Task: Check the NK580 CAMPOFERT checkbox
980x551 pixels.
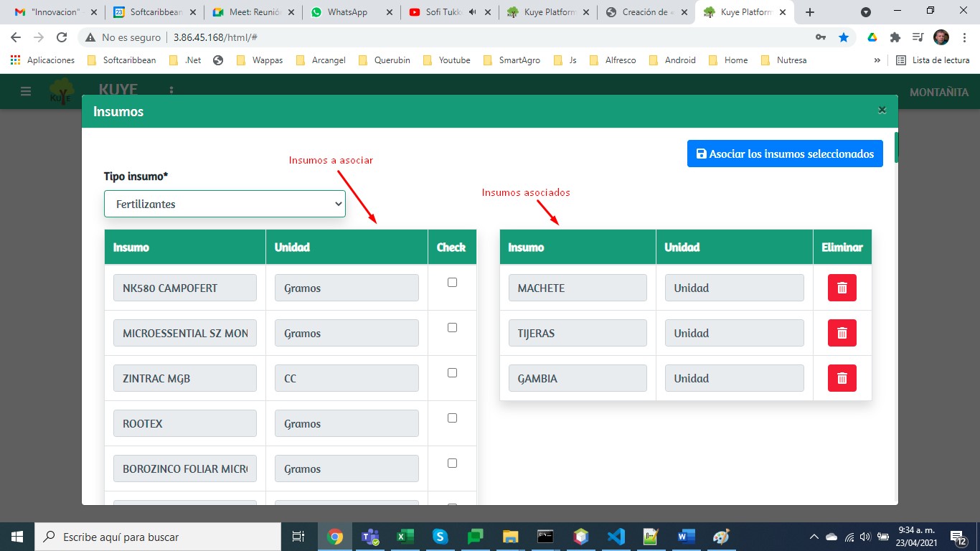Action: pos(452,283)
